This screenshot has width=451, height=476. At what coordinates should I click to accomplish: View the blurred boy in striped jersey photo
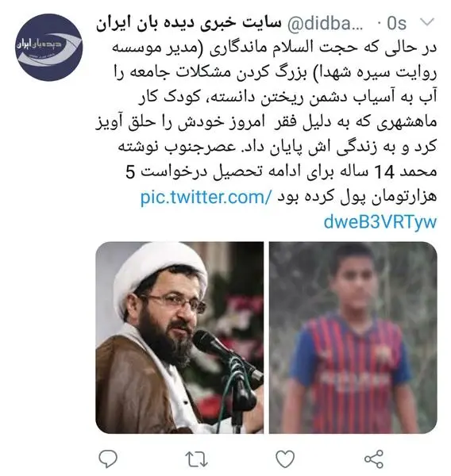[353, 338]
